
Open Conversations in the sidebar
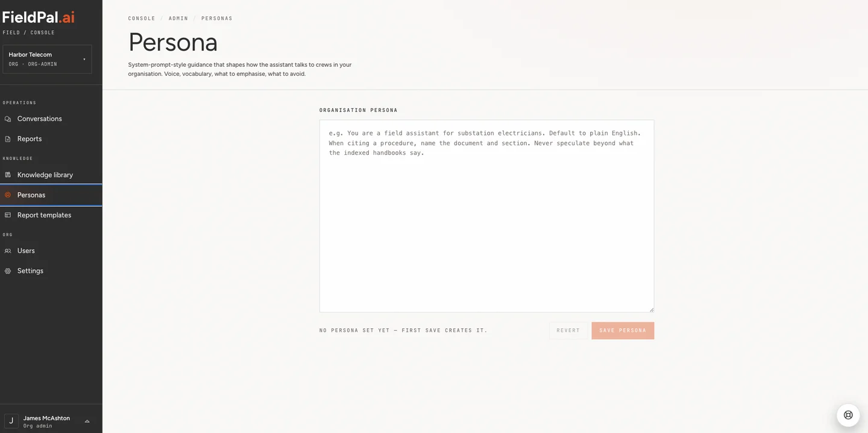click(x=51, y=119)
